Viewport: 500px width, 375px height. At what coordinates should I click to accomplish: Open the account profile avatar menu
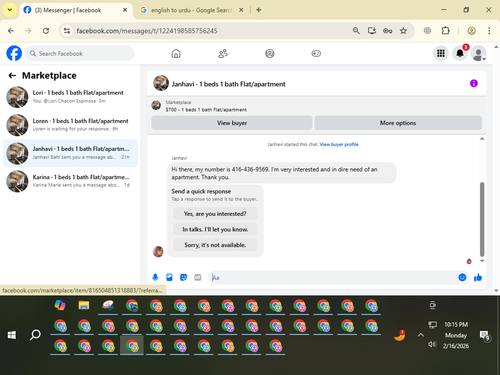478,53
